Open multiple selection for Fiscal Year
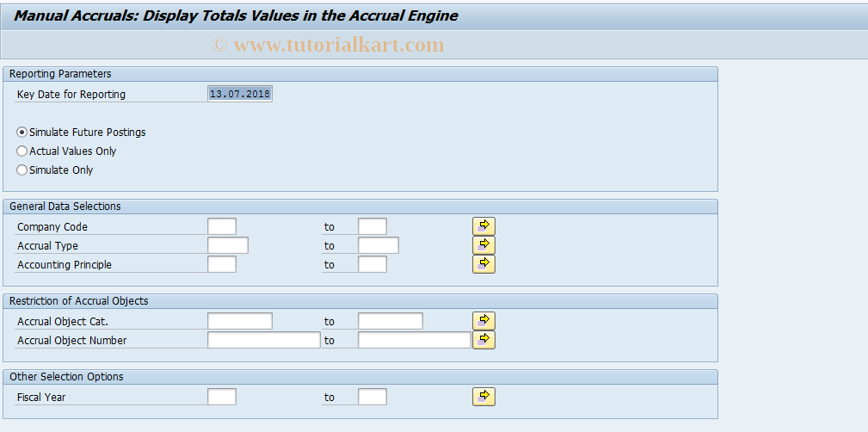868x432 pixels. pyautogui.click(x=483, y=397)
